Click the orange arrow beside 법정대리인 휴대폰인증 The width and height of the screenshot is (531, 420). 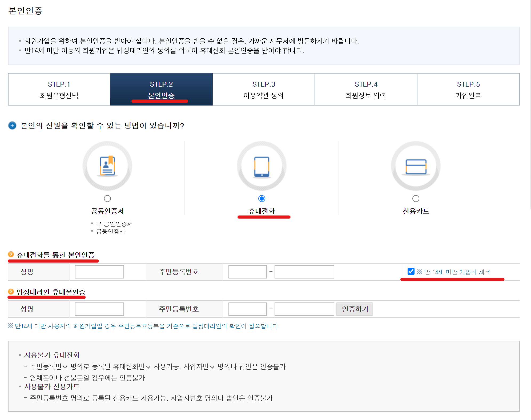coord(11,292)
